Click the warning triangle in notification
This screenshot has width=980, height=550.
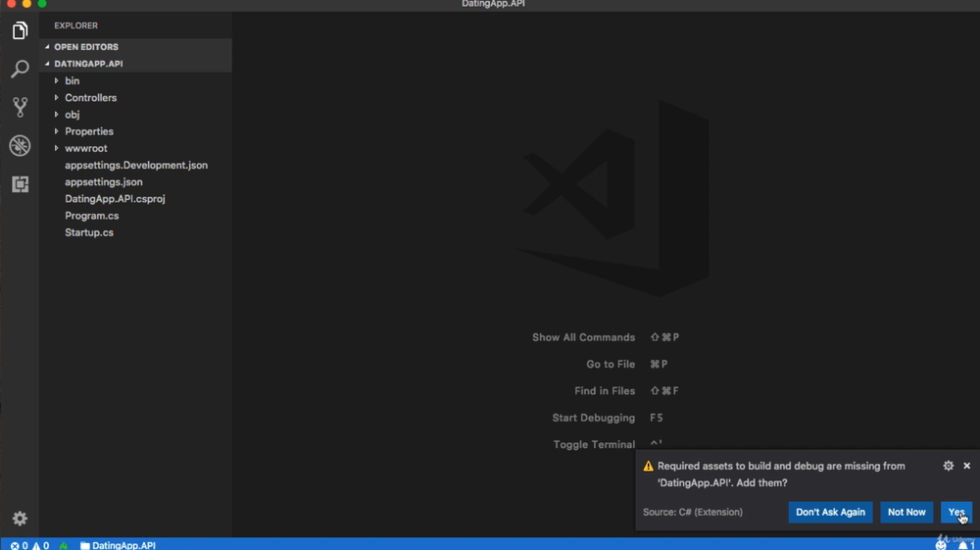648,467
